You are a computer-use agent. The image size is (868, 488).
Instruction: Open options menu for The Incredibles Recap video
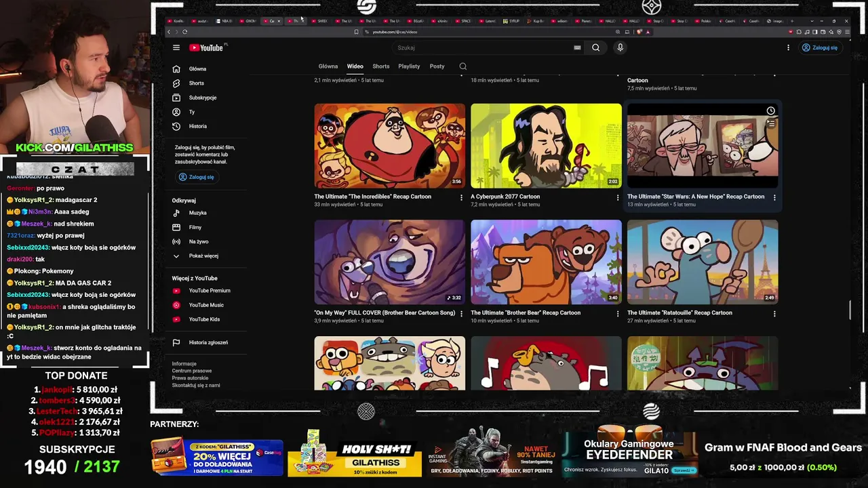(461, 197)
